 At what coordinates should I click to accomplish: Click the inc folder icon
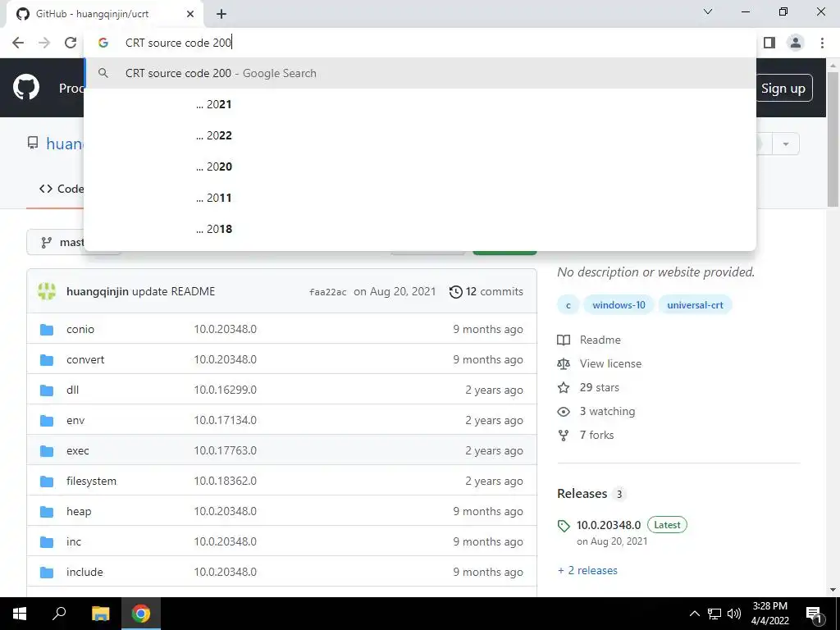click(47, 542)
